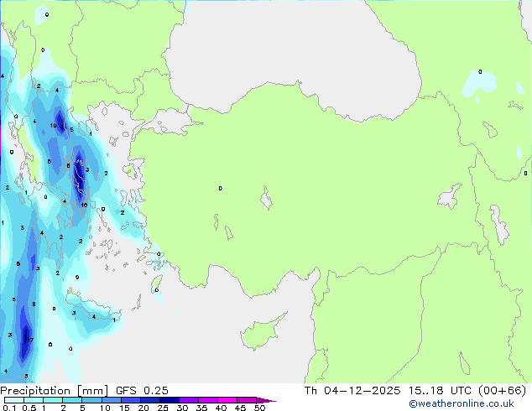
Task: Pick the 20–25 mm dark blue swatch
Action: [149, 400]
